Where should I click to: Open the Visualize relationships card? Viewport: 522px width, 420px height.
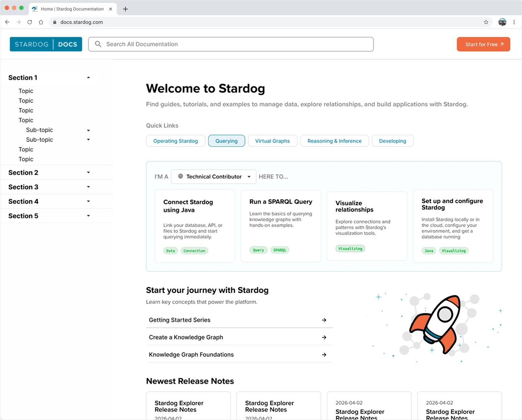(367, 226)
